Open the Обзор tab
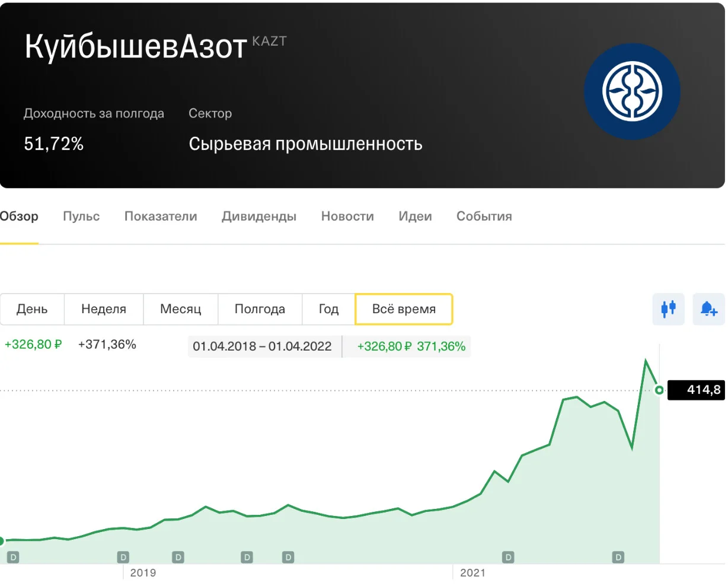 (x=19, y=216)
